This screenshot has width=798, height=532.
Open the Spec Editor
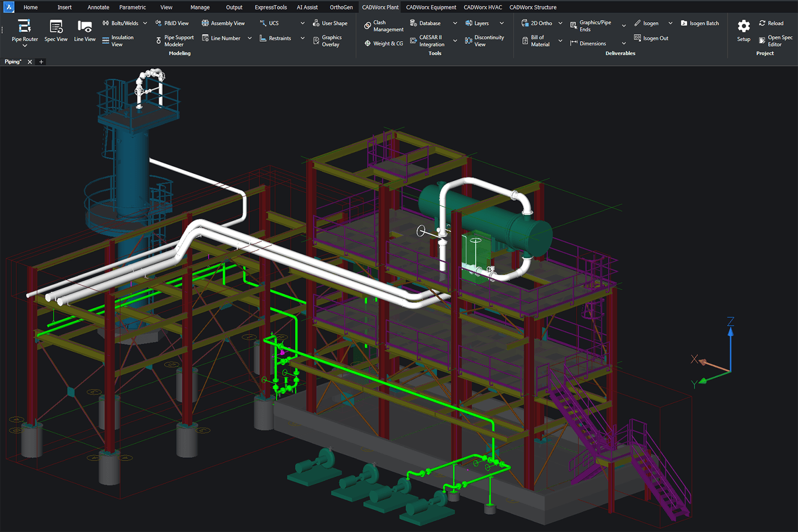pyautogui.click(x=775, y=41)
